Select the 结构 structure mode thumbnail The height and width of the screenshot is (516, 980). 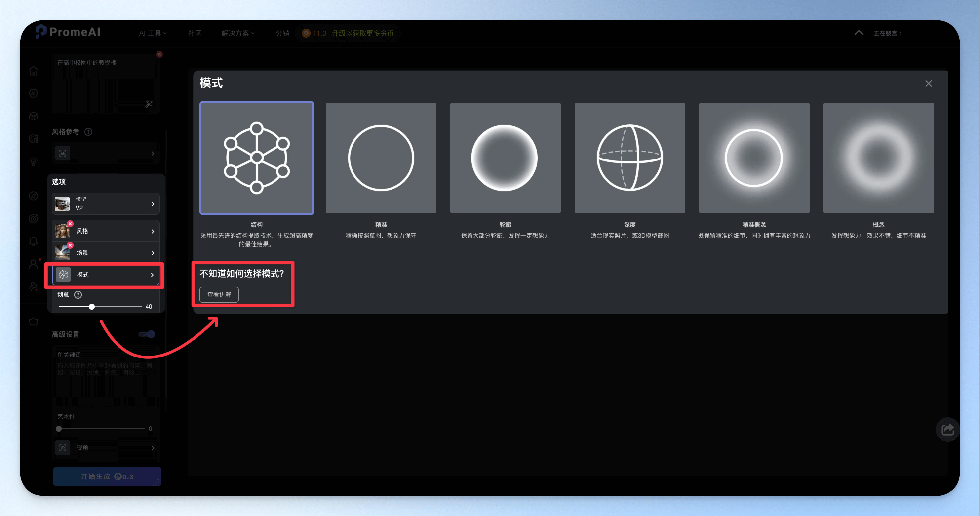257,158
